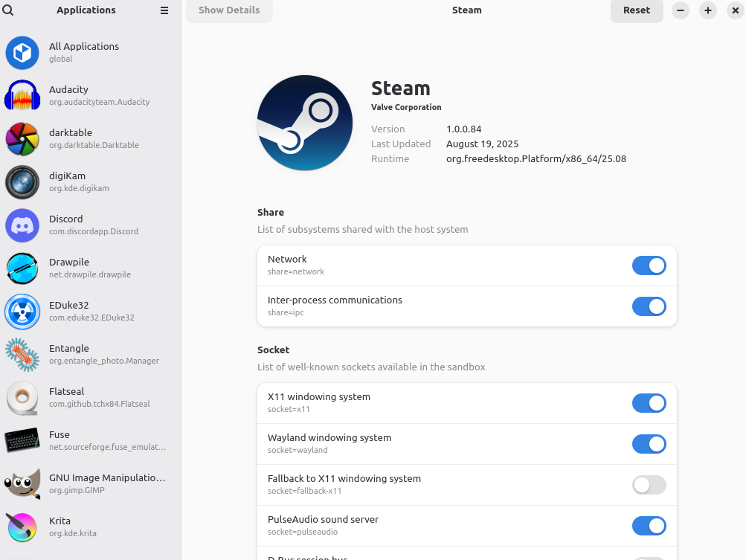Turn off Inter-process communications toggle

point(649,306)
